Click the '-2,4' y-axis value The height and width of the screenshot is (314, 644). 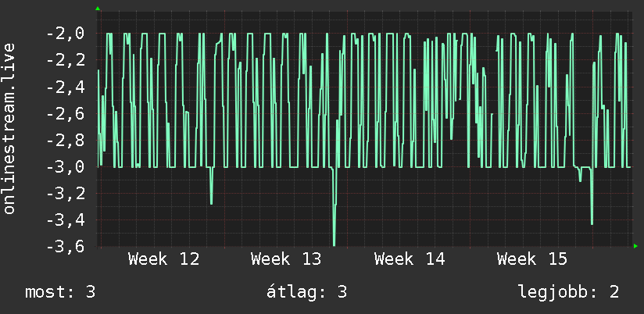(66, 87)
